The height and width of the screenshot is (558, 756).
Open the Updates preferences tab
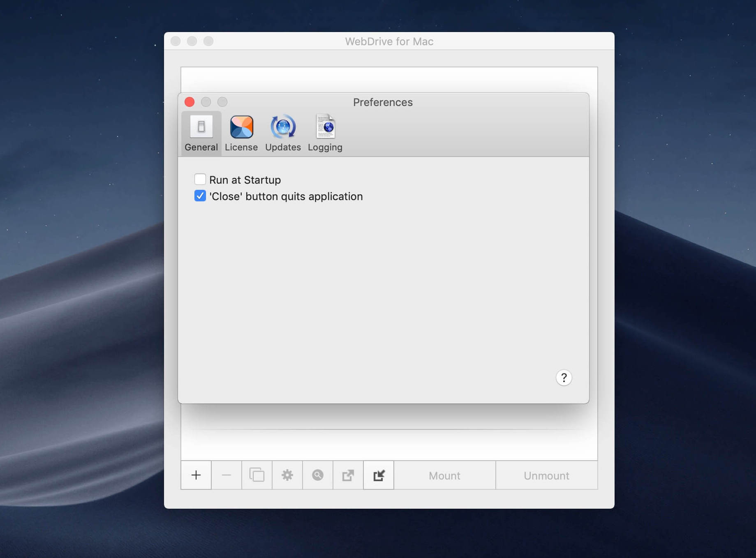283,134
